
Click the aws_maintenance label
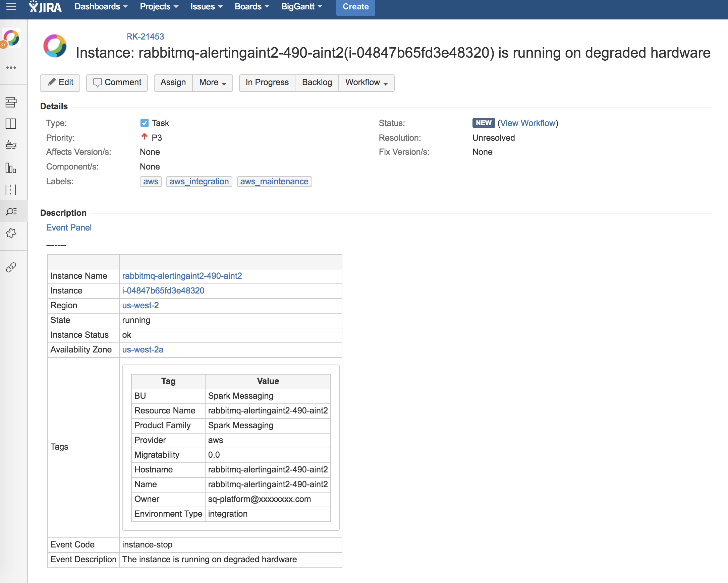274,182
